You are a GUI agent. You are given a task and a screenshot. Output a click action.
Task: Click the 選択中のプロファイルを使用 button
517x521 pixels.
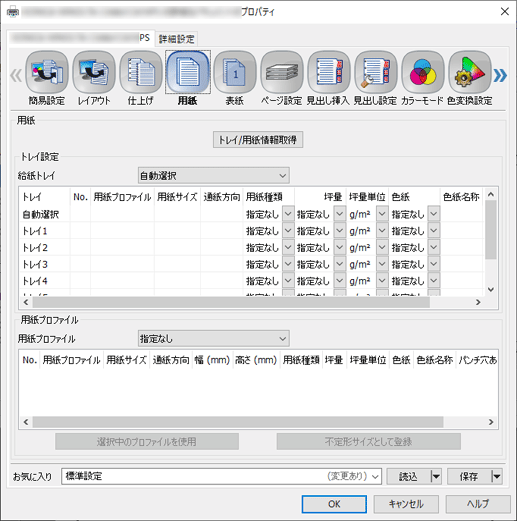pyautogui.click(x=147, y=442)
